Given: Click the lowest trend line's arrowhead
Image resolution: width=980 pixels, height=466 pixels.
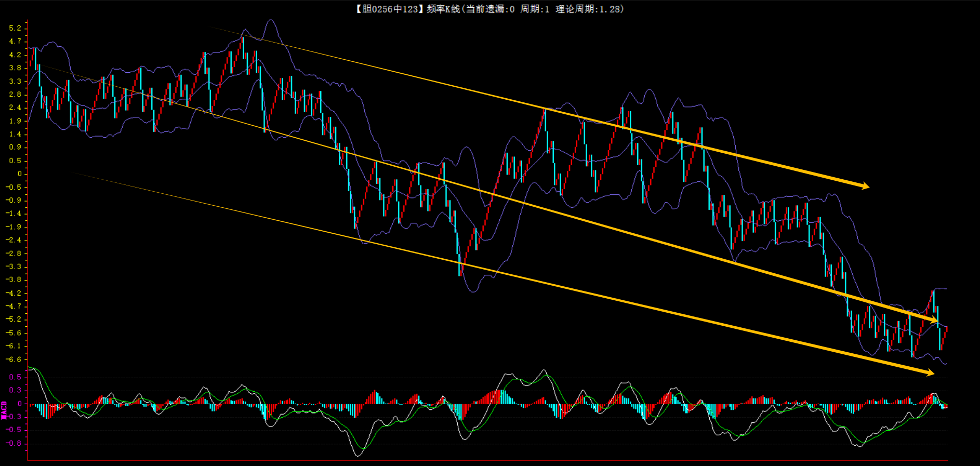Looking at the screenshot, I should (929, 372).
